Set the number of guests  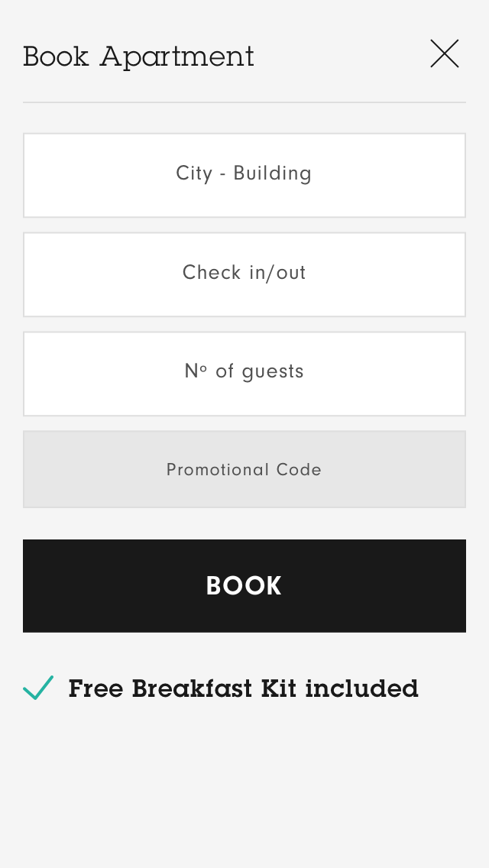click(244, 374)
